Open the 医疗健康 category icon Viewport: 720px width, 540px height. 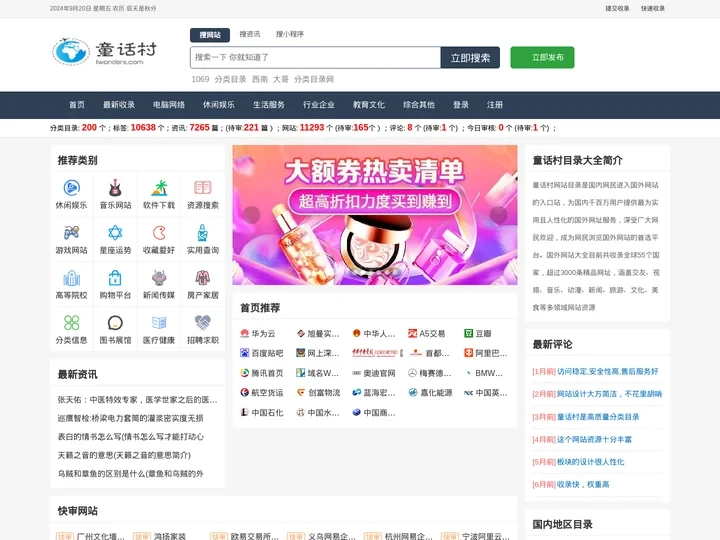pyautogui.click(x=159, y=323)
